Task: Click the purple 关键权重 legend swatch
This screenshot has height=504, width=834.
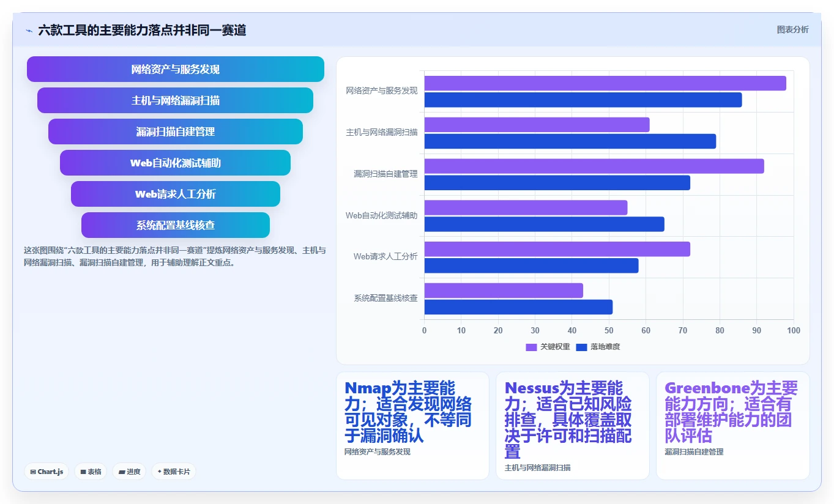Action: click(531, 347)
